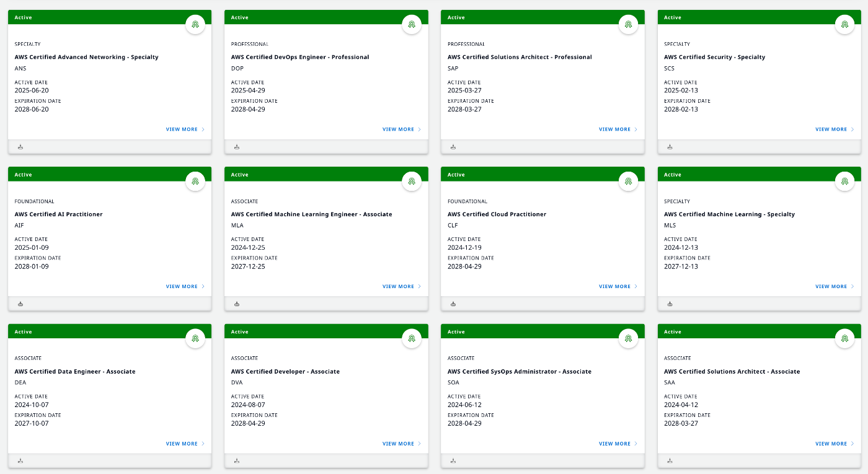Download the Advanced Networking Specialty certificate
The height and width of the screenshot is (474, 868).
pos(20,147)
